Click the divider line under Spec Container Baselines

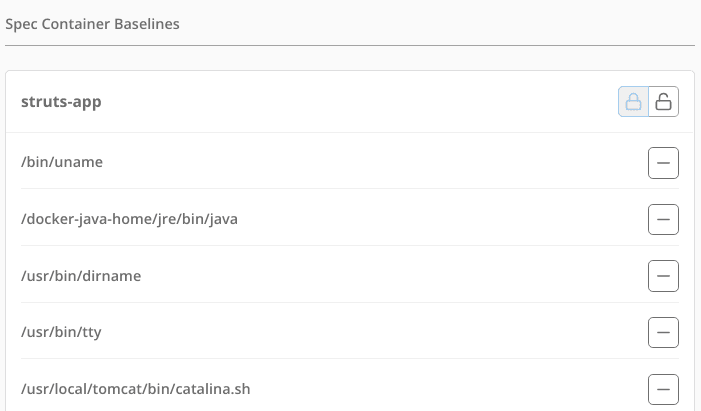350,45
